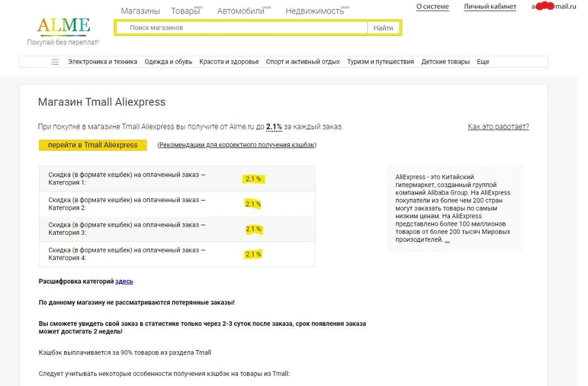Click the 2.1 % value for Категория 4

(x=253, y=254)
